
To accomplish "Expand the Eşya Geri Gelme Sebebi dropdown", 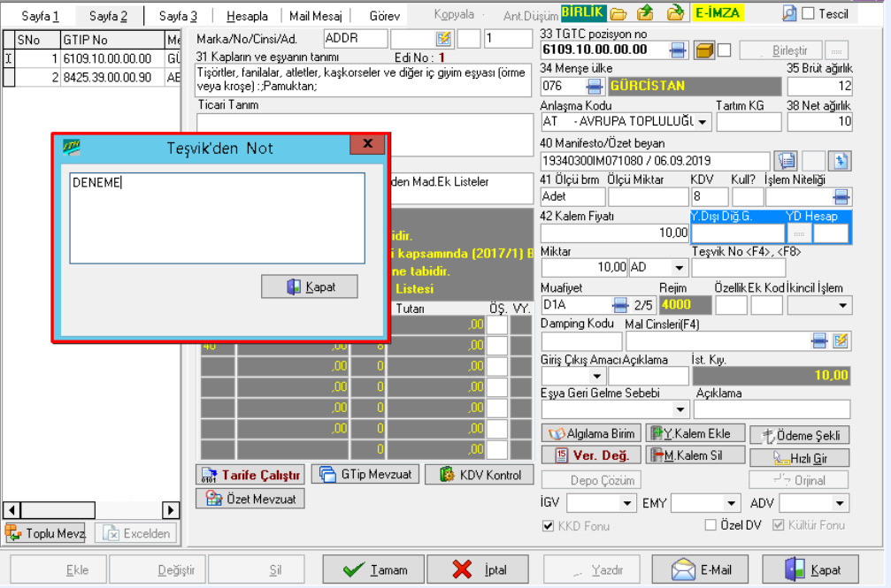I will tap(680, 409).
